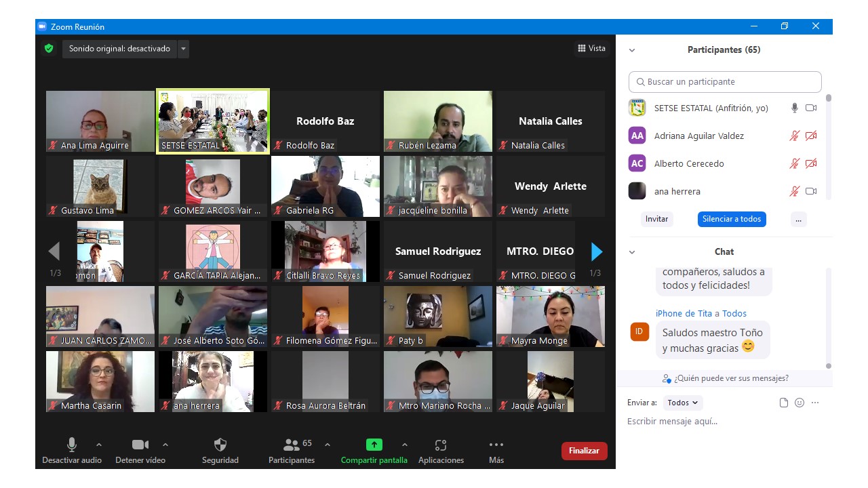This screenshot has height=488, width=868.
Task: Toggle Sonido original: desactivado button
Action: (x=120, y=49)
